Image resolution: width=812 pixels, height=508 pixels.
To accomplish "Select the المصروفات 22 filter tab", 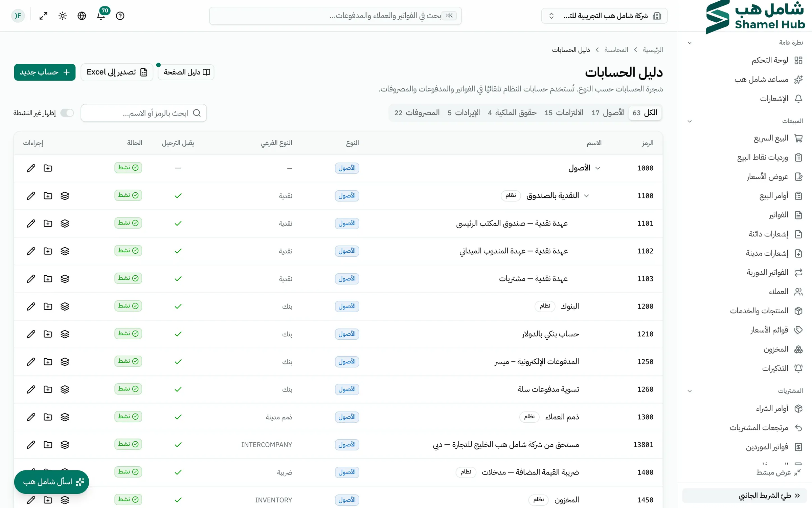I will [417, 113].
